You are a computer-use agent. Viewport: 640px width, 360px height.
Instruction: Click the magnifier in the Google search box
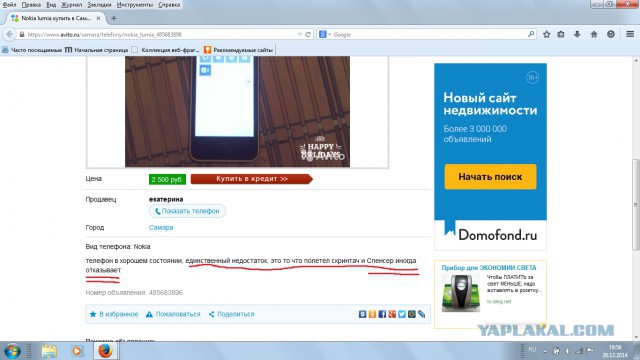coord(531,34)
